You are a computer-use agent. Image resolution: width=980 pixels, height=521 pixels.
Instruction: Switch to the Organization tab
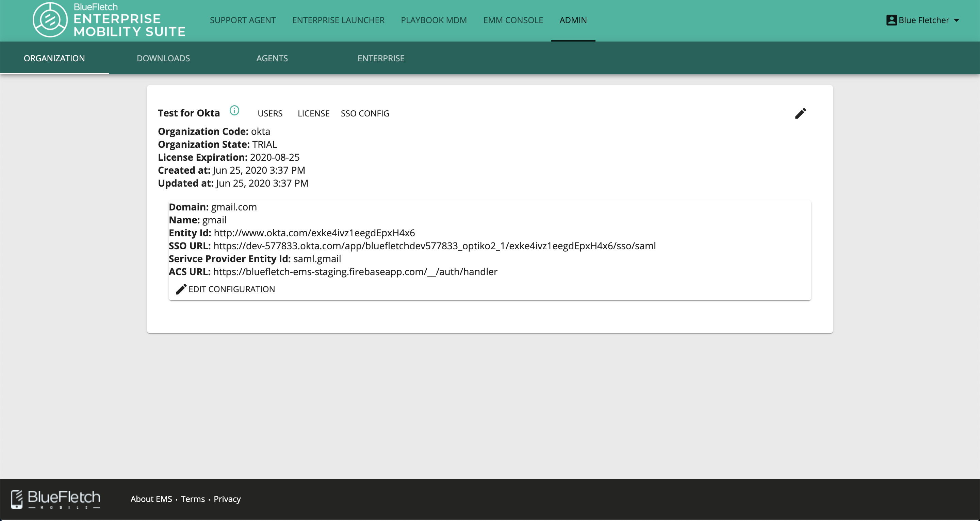click(x=54, y=58)
